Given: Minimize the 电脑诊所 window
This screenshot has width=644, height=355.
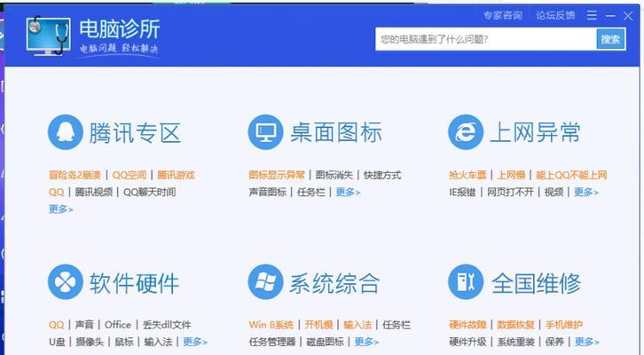Looking at the screenshot, I should click(610, 16).
